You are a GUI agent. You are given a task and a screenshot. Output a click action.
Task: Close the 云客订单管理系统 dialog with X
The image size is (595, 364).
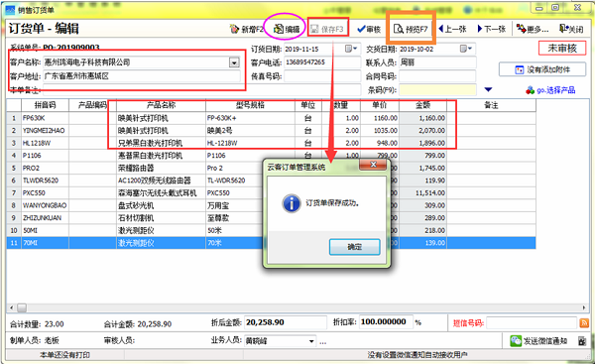pos(373,165)
